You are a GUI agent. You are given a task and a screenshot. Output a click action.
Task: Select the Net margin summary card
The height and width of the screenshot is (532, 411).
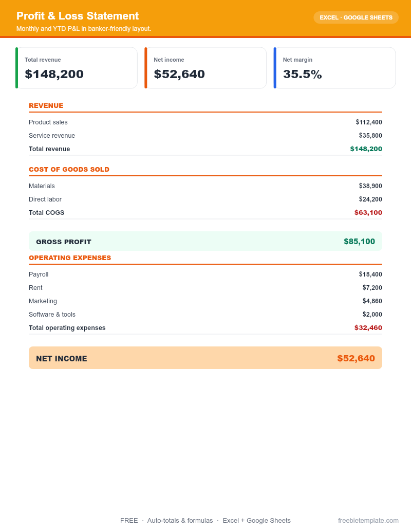tap(334, 68)
